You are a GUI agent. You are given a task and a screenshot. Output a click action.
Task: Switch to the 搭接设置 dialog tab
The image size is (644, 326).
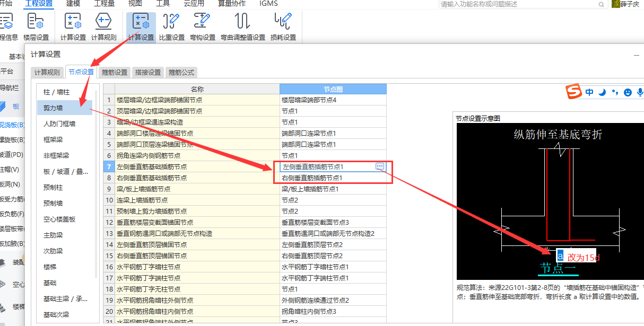click(x=148, y=73)
